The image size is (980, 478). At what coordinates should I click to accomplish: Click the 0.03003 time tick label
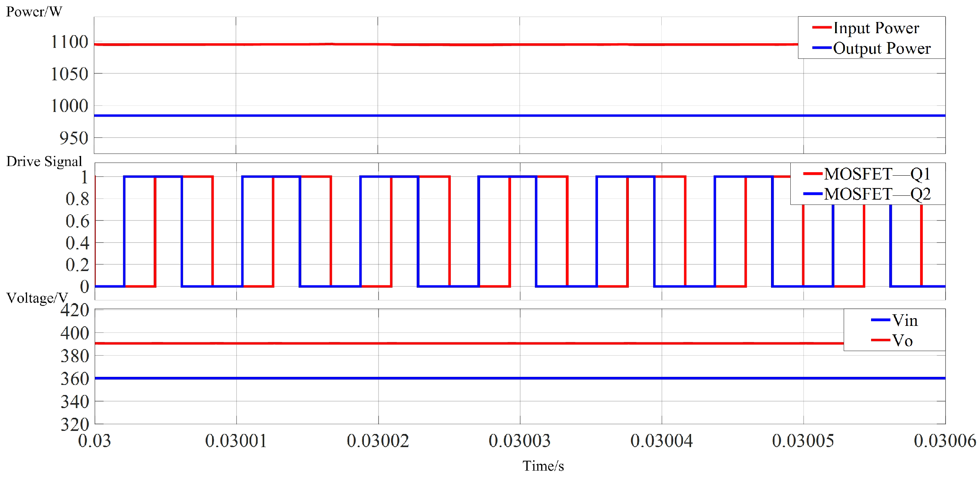[520, 441]
